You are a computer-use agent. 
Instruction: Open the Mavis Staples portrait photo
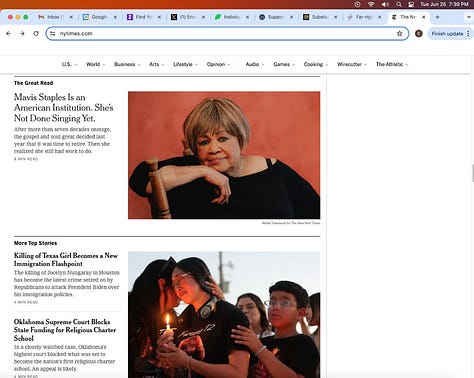point(224,155)
